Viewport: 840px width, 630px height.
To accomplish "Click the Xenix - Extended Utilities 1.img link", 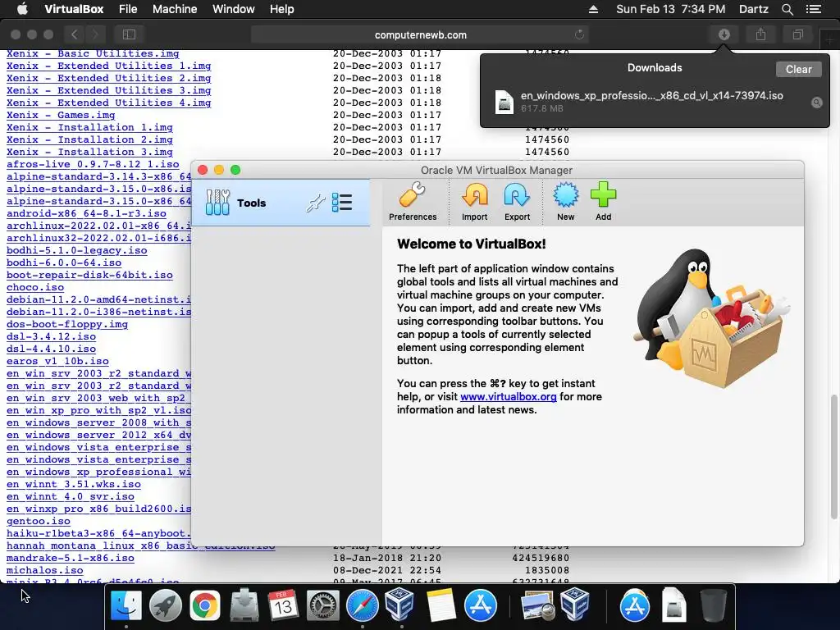I will pyautogui.click(x=109, y=66).
